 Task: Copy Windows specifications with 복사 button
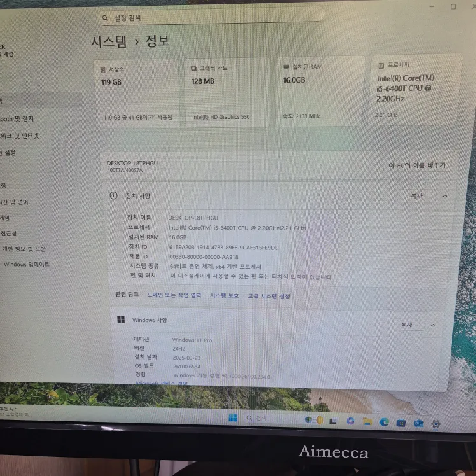[x=407, y=325]
